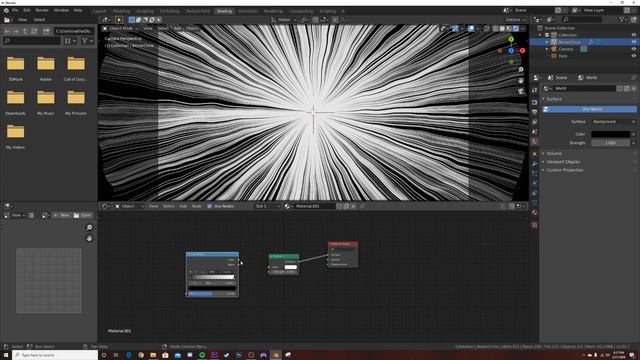
Task: Toggle X-ray mode in viewport
Action: point(486,29)
